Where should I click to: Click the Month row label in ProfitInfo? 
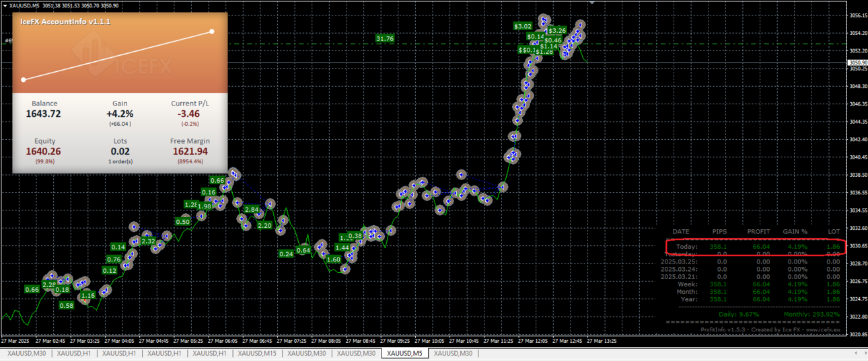pos(687,291)
